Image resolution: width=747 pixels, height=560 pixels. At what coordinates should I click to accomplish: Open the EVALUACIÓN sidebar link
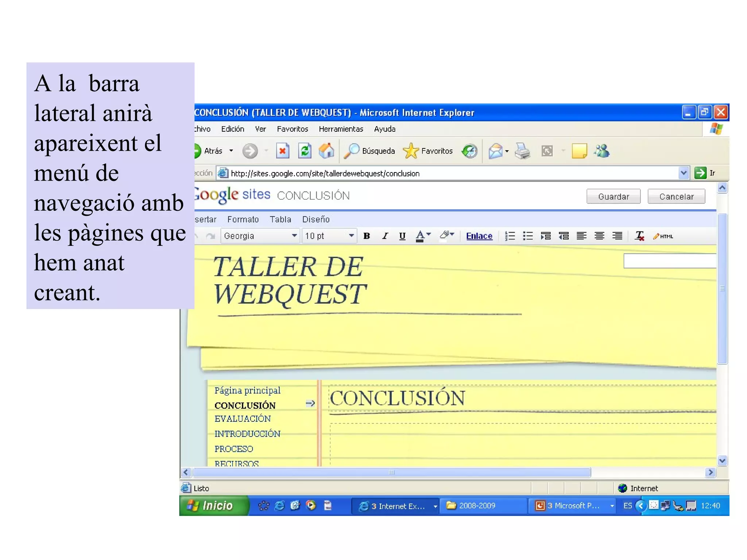tap(243, 419)
